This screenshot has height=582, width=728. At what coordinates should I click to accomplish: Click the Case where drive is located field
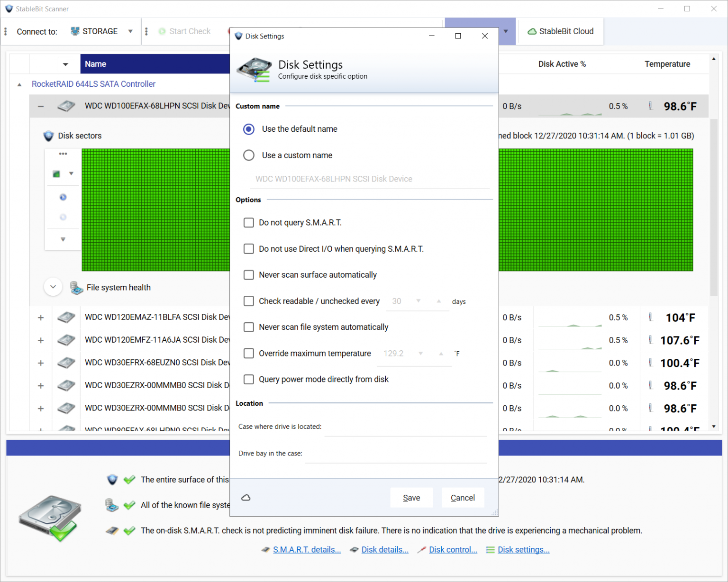click(406, 427)
